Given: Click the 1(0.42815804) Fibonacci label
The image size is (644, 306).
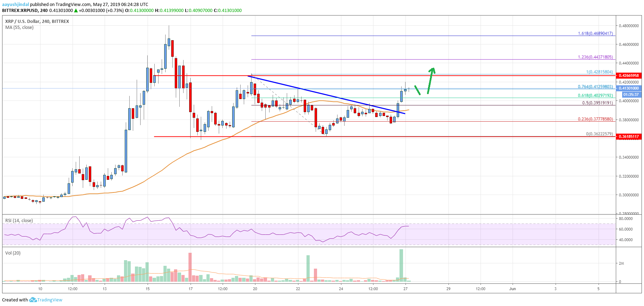Looking at the screenshot, I should pos(600,72).
